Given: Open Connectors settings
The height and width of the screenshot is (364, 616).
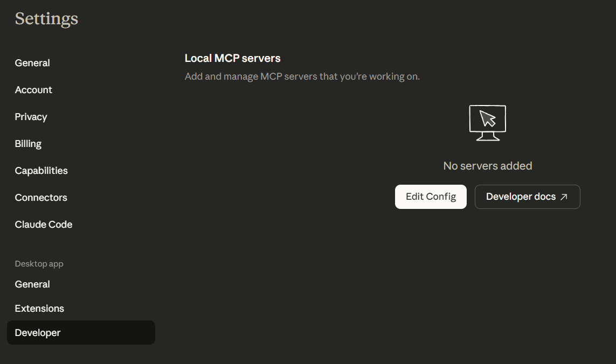Looking at the screenshot, I should point(41,198).
